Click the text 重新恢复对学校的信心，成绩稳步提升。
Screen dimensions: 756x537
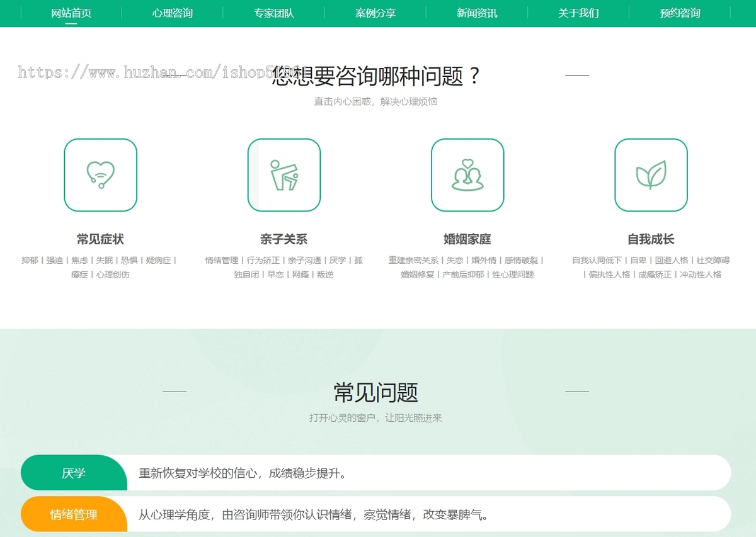pyautogui.click(x=243, y=473)
